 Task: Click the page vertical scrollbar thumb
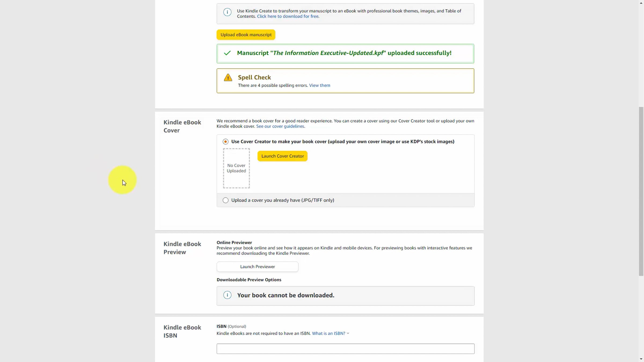click(x=641, y=191)
